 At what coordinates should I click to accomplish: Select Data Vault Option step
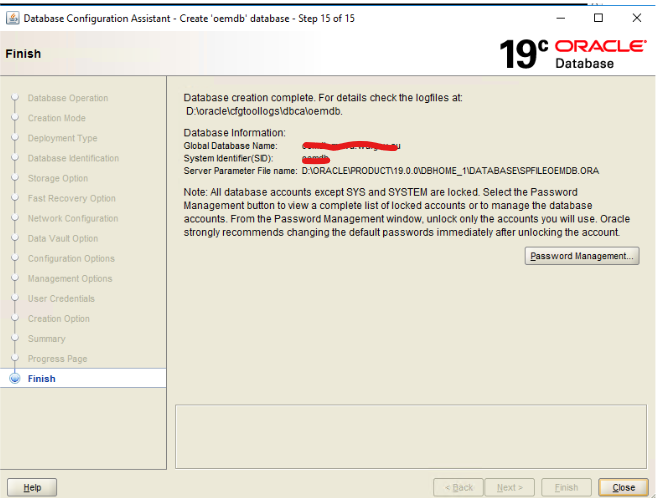pos(63,238)
